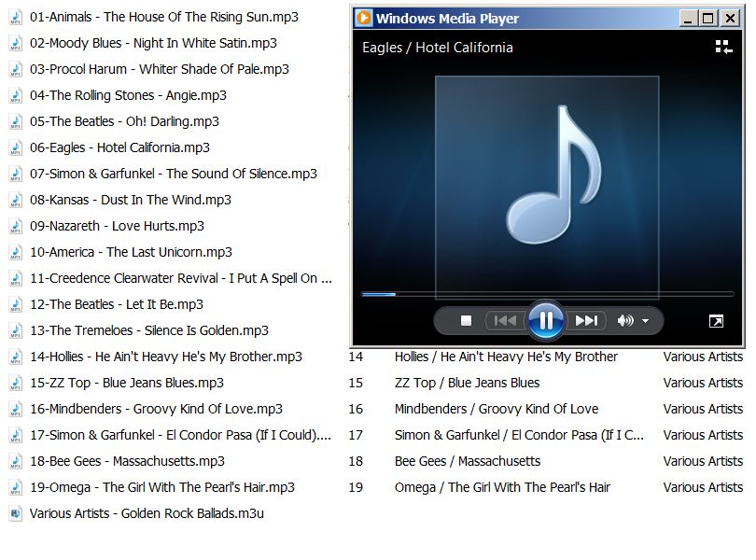
Task: Select the mp3 icon for 07-Simon & Garfunkel file
Action: click(x=16, y=174)
